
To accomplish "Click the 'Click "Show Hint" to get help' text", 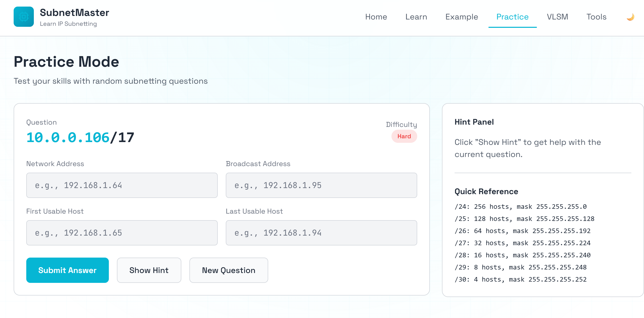I will click(x=528, y=148).
